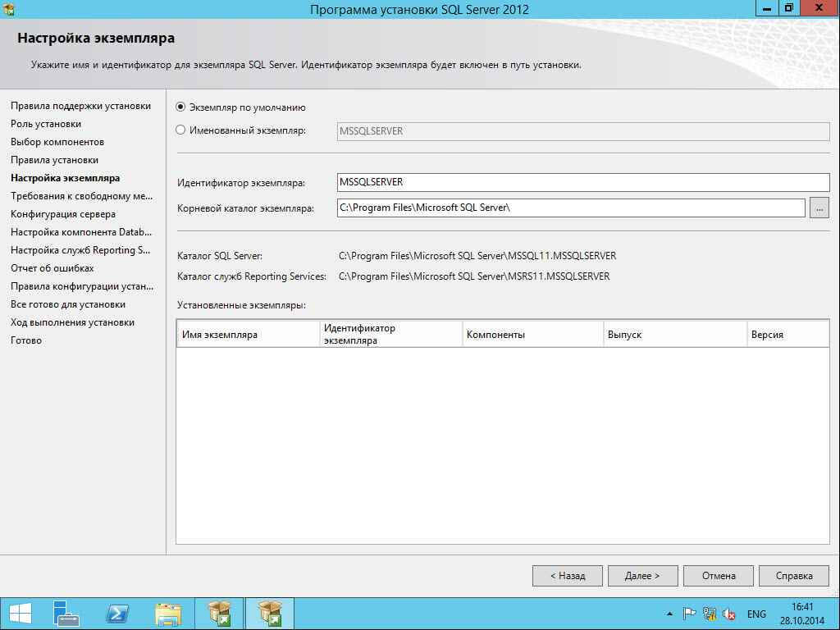The image size is (840, 630).
Task: Sort by the Компоненты column header
Action: pos(532,335)
